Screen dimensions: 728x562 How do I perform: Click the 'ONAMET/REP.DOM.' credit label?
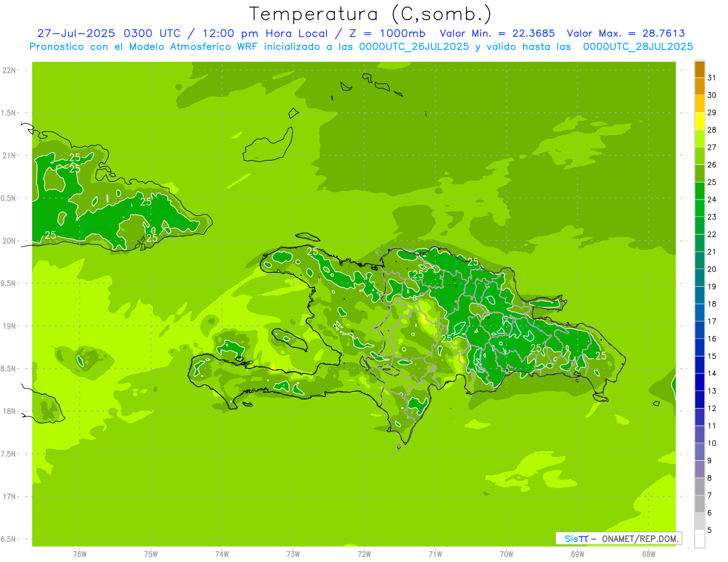coord(639,538)
